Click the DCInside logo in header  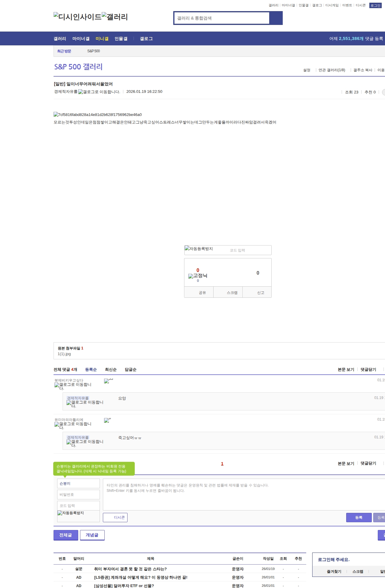[77, 17]
